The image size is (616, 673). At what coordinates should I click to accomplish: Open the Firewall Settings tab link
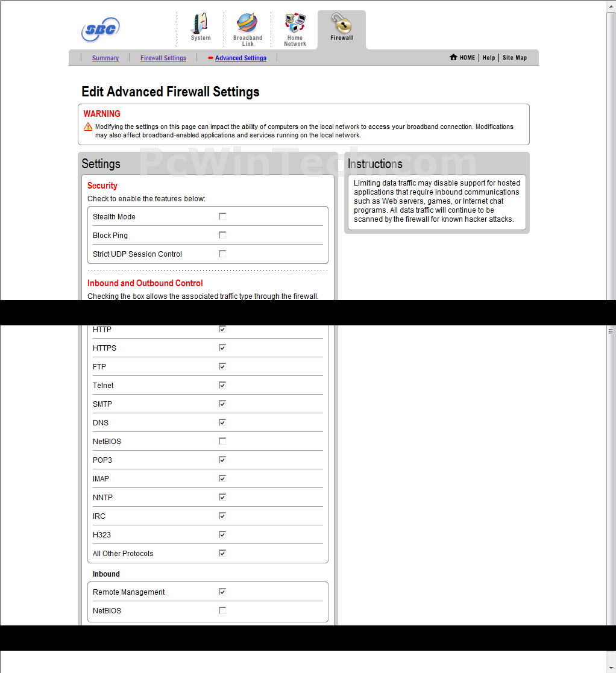point(163,58)
